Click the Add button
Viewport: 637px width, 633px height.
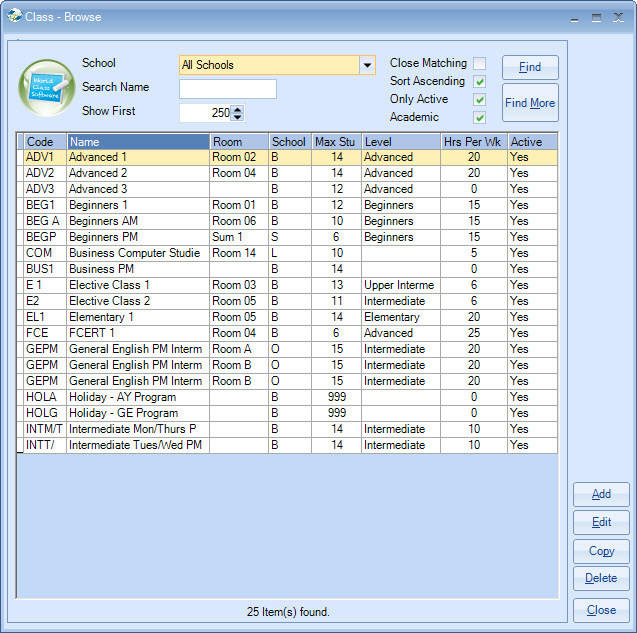point(601,494)
